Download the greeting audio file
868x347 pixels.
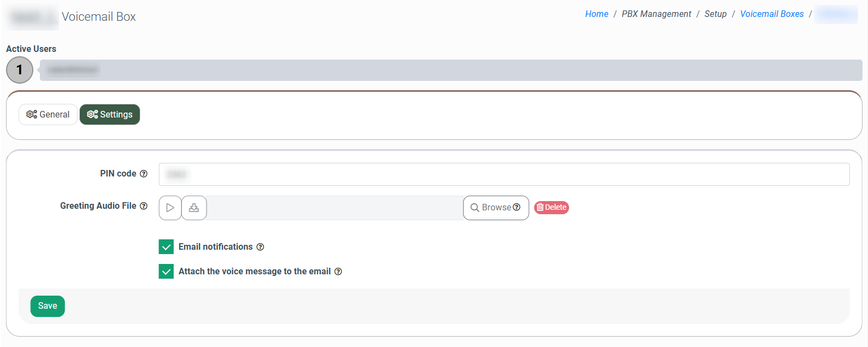tap(194, 208)
